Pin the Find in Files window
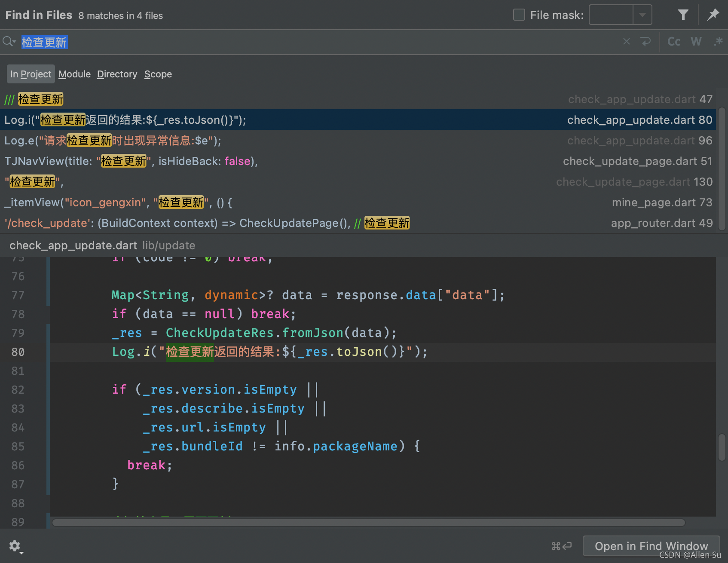Image resolution: width=728 pixels, height=563 pixels. pyautogui.click(x=713, y=15)
